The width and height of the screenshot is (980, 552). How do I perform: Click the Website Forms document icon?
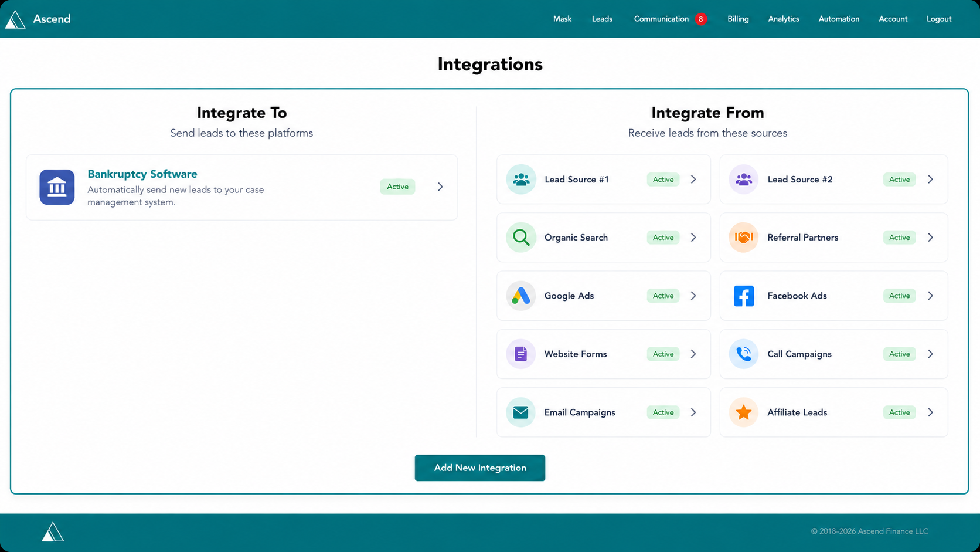tap(520, 354)
